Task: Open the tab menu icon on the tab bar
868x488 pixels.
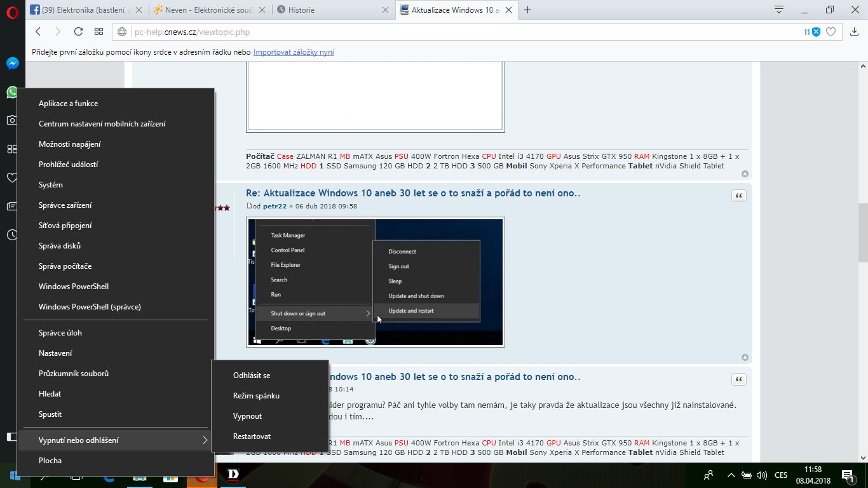Action: pyautogui.click(x=779, y=10)
